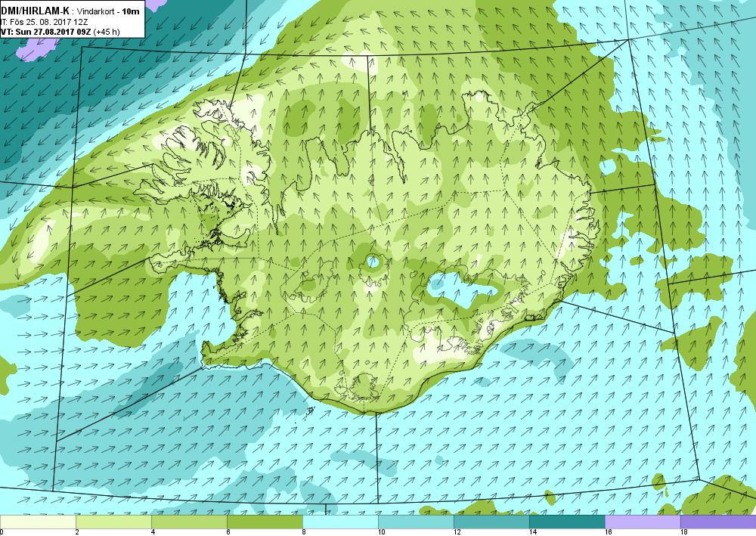Viewport: 756px width, 536px height.
Task: Click the legend value '12'
Action: coord(457,532)
